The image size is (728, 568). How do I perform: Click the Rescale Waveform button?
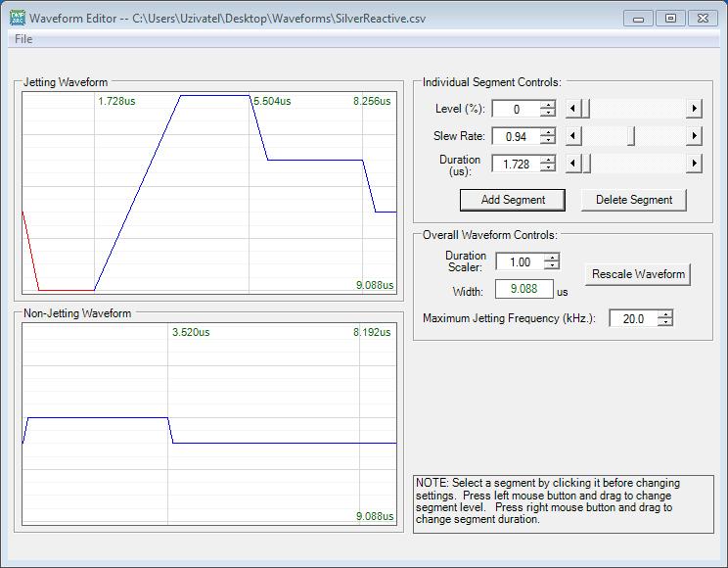point(638,274)
